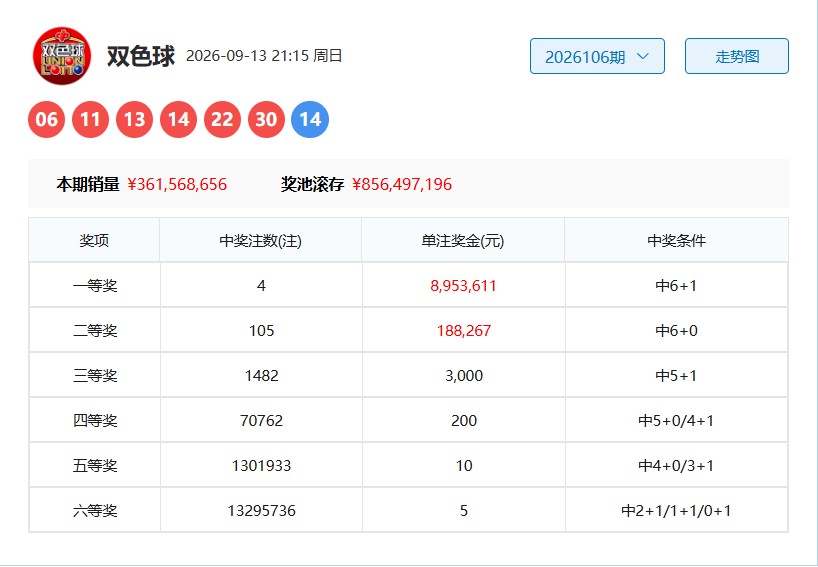Click the draw date 2026-09-13 21:15 周日
The height and width of the screenshot is (567, 818).
[x=264, y=56]
